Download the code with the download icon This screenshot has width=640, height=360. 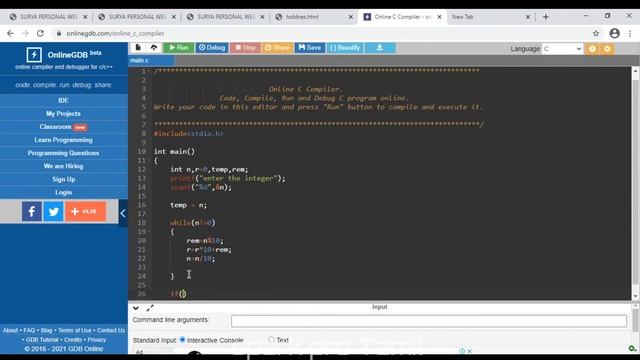click(x=380, y=48)
